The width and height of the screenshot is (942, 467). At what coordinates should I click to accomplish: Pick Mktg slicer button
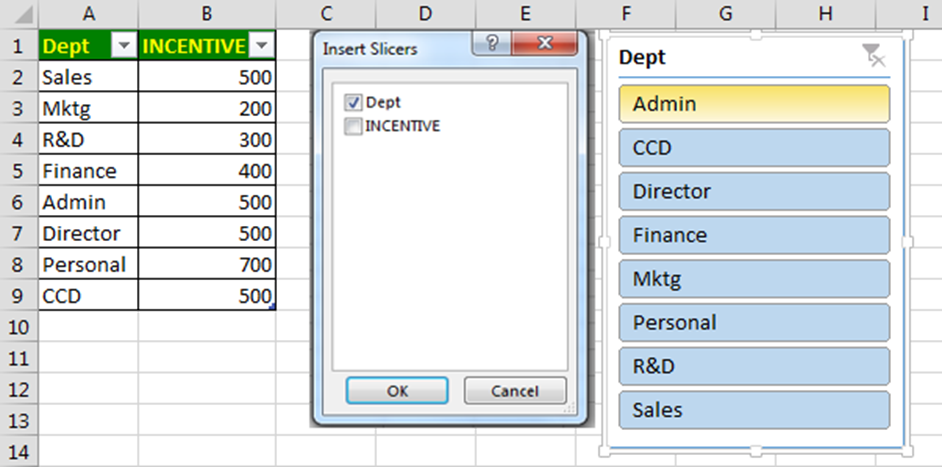click(x=754, y=279)
